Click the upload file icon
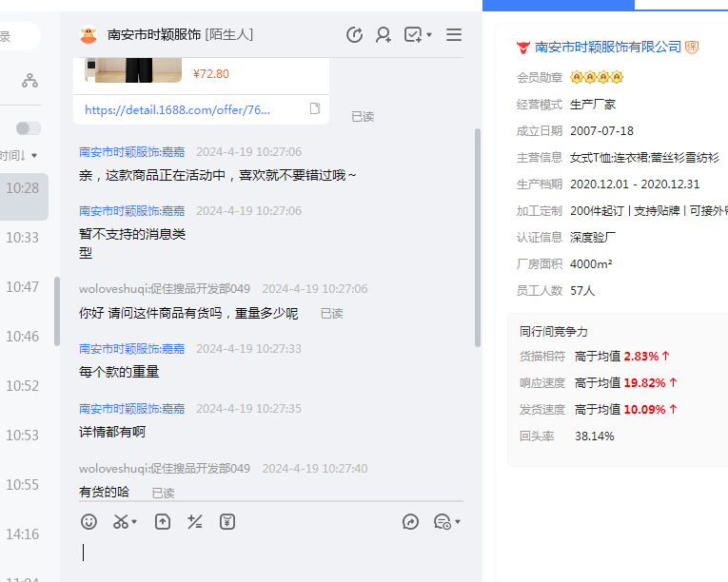Viewport: 728px width, 582px height. click(163, 521)
